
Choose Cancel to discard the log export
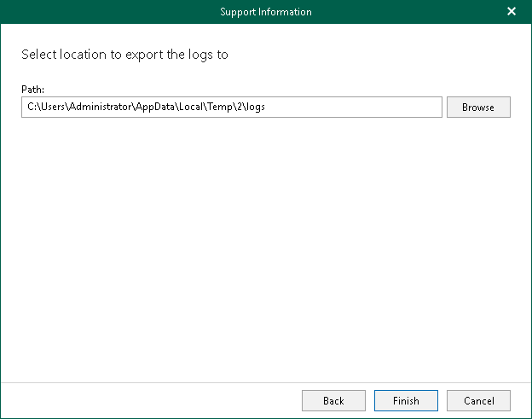coord(478,401)
